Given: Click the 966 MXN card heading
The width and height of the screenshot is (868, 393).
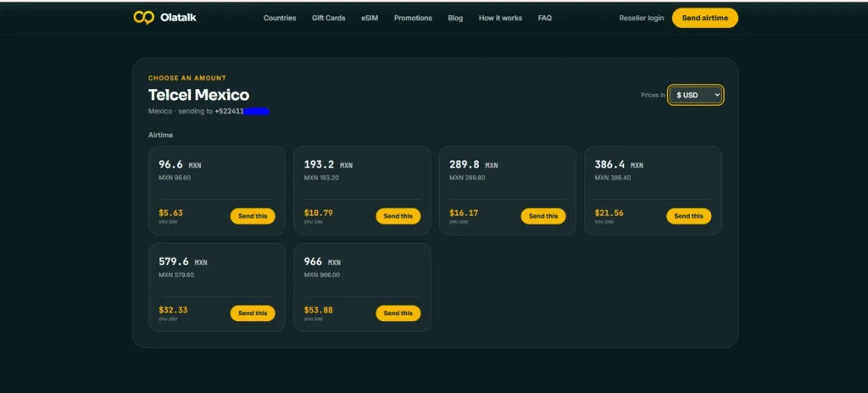Looking at the screenshot, I should tap(322, 262).
